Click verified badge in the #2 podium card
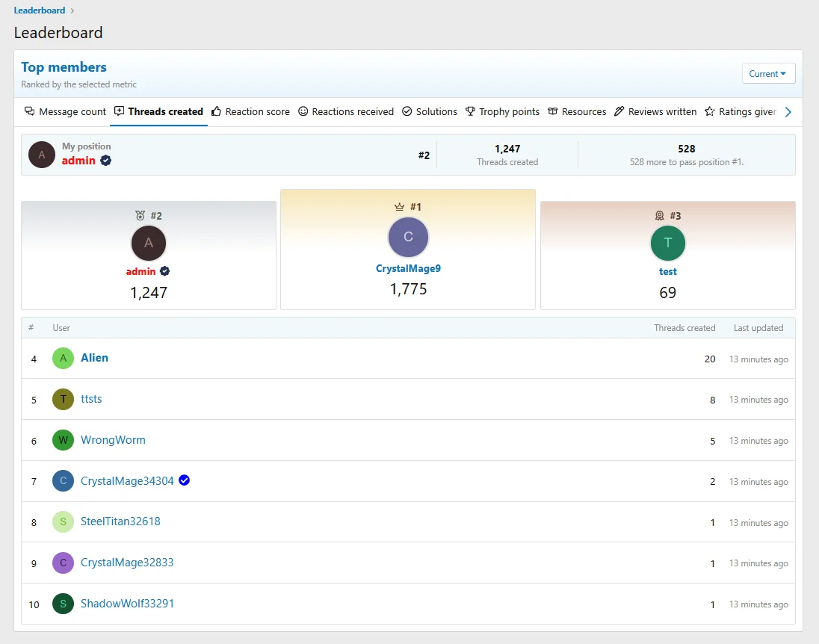Image resolution: width=819 pixels, height=644 pixels. [x=164, y=271]
